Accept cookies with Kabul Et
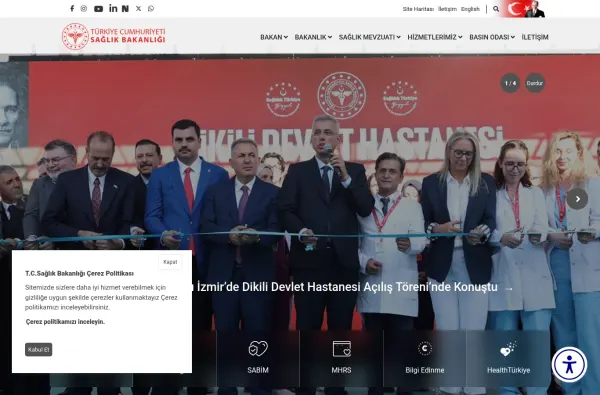 click(x=39, y=349)
